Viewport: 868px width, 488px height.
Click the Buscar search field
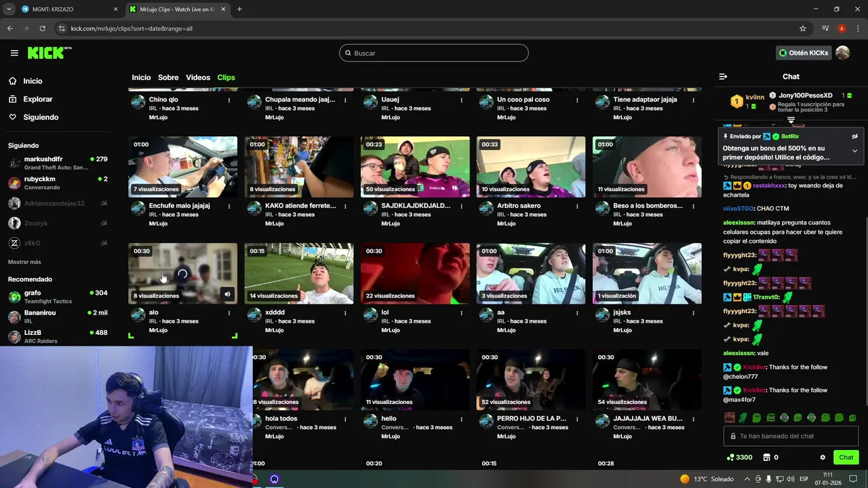tap(434, 53)
